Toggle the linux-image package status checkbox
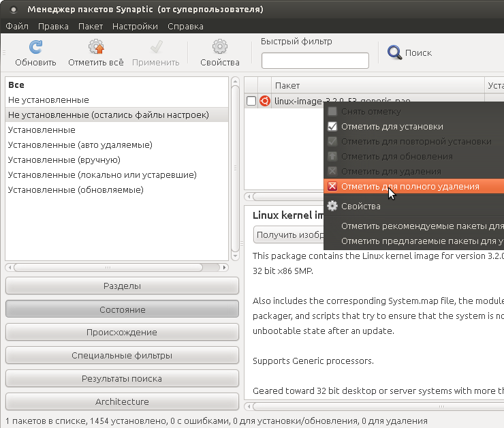 [251, 101]
